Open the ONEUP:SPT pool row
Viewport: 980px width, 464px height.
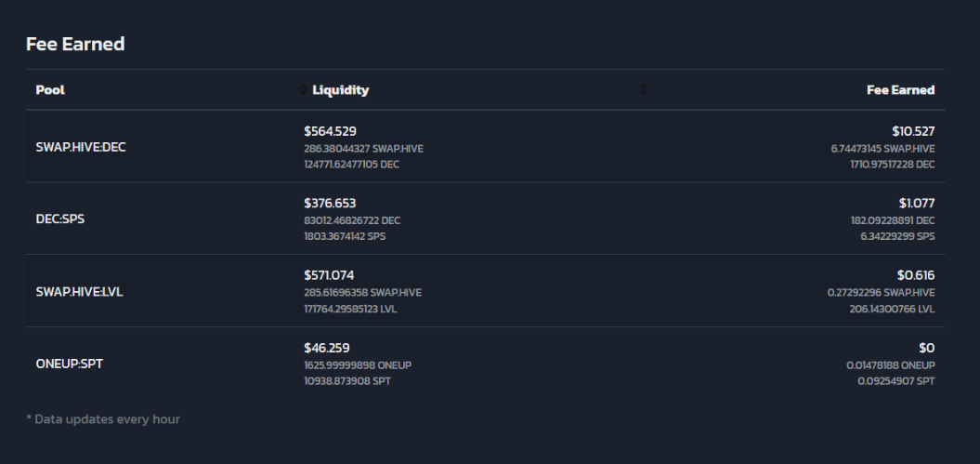[486, 364]
